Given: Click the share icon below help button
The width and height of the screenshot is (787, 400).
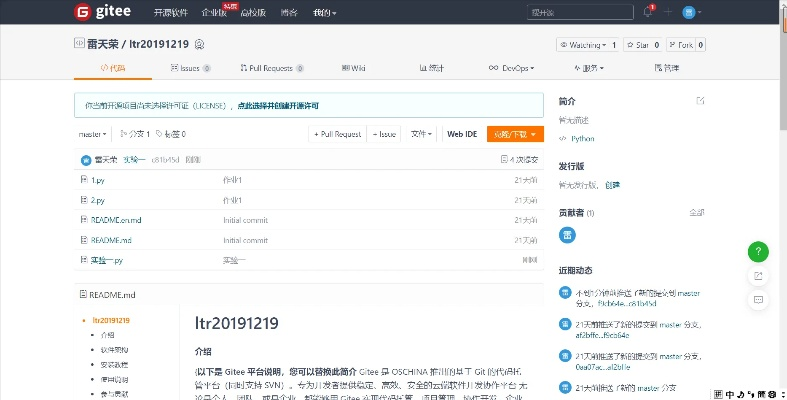Looking at the screenshot, I should (758, 275).
